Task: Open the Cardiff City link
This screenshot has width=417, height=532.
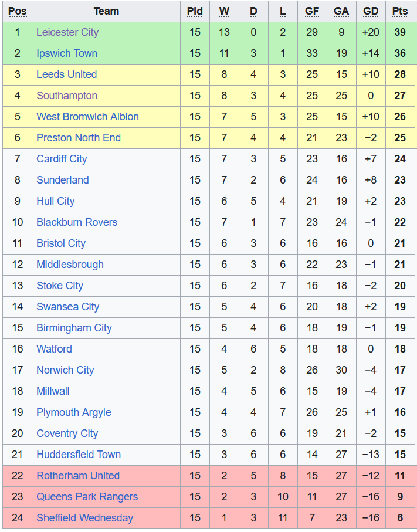Action: [61, 159]
